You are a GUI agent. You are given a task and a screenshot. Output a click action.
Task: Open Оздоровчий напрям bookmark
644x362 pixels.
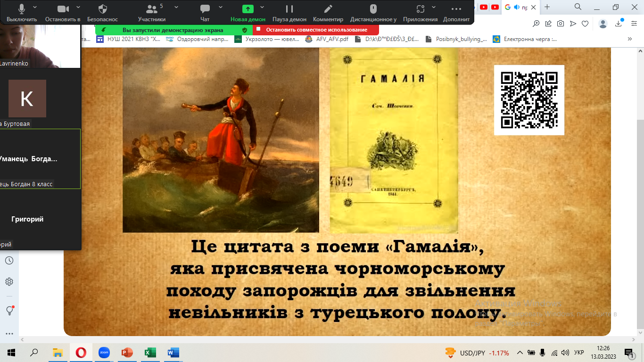pyautogui.click(x=198, y=39)
